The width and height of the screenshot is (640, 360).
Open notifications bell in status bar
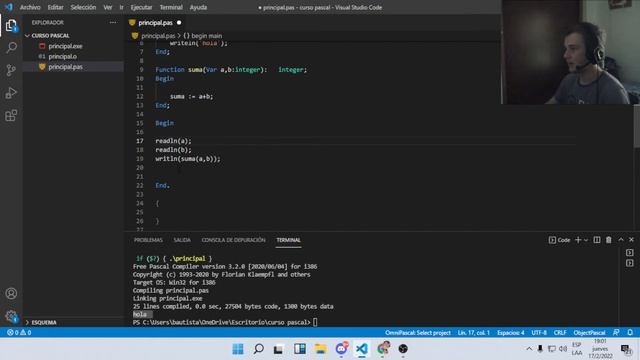click(x=630, y=333)
